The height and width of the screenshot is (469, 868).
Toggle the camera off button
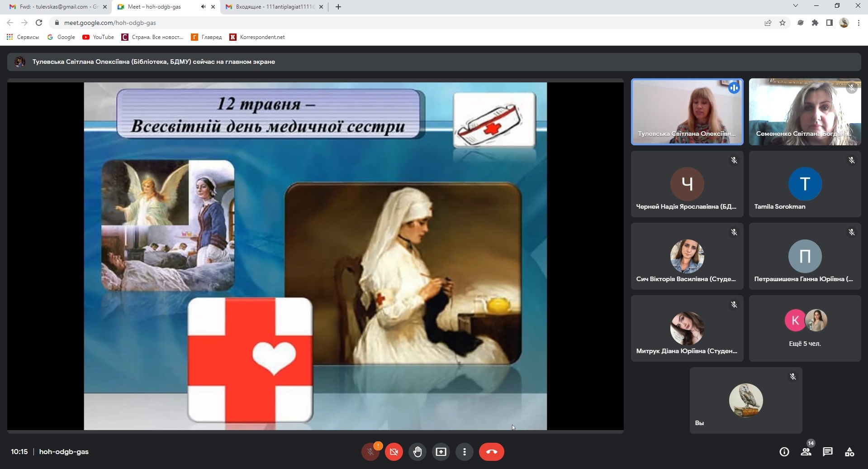click(394, 452)
